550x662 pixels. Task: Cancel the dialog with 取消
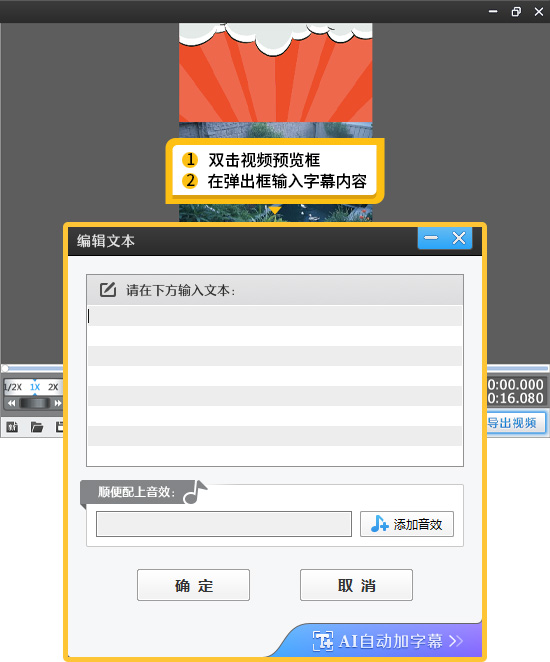click(x=356, y=585)
